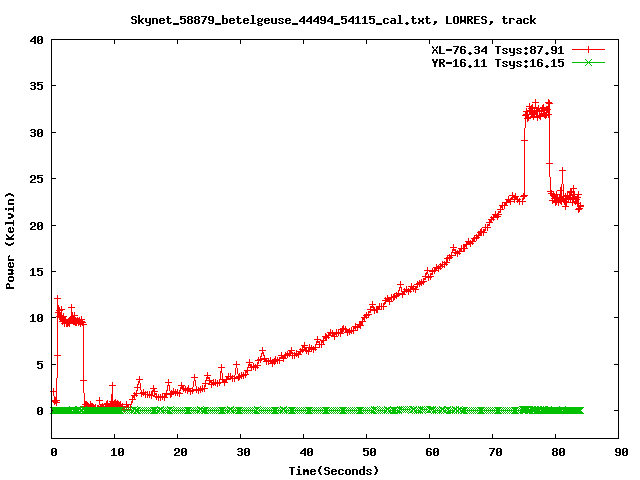The image size is (640, 480).
Task: Click the red XL legend line sample
Action: pos(588,50)
